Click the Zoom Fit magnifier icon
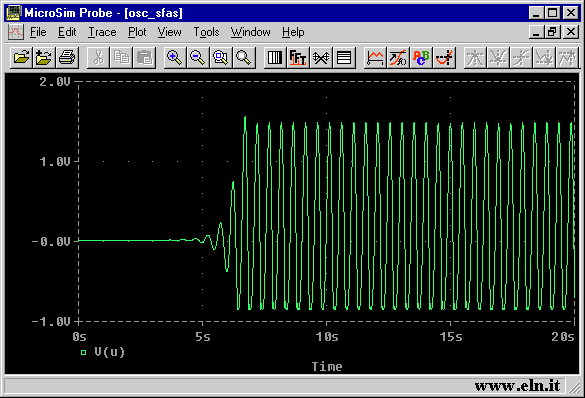The height and width of the screenshot is (398, 585). [x=244, y=58]
